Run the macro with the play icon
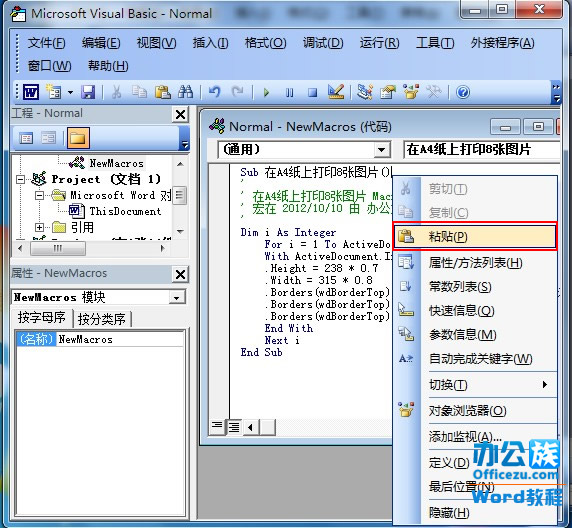572x528 pixels. tap(266, 92)
